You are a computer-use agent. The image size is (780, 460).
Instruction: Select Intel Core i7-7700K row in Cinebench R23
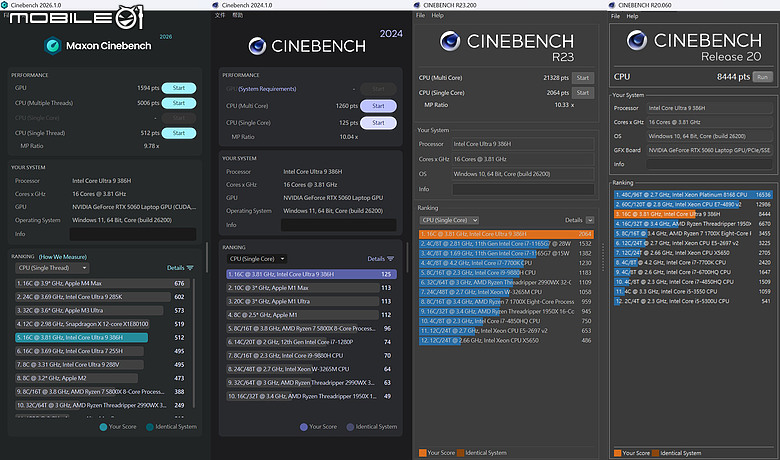click(x=506, y=263)
